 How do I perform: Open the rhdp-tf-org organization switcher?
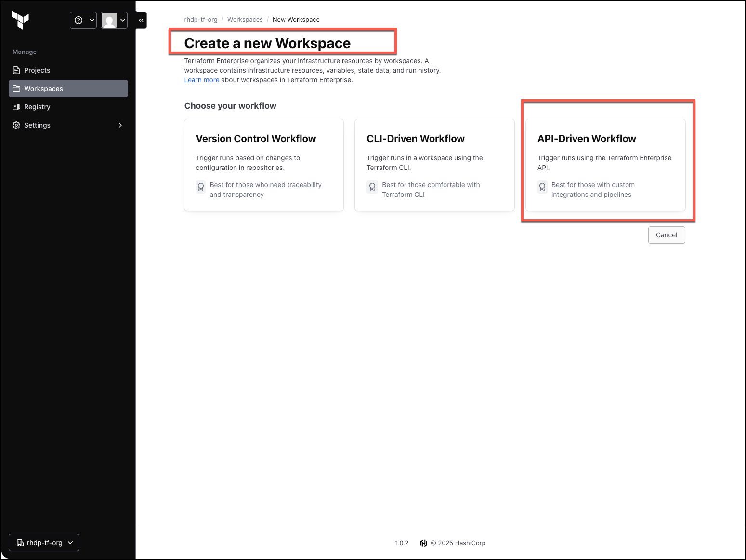tap(44, 543)
